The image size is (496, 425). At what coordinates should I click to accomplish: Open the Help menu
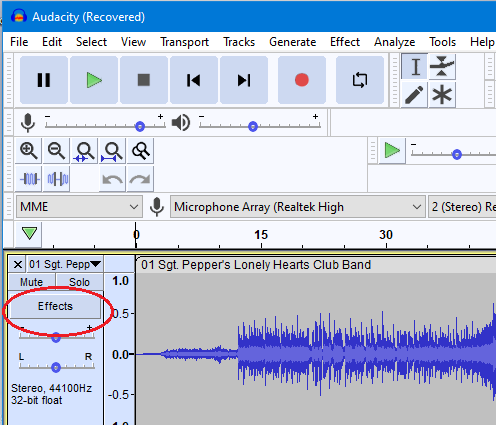(482, 42)
